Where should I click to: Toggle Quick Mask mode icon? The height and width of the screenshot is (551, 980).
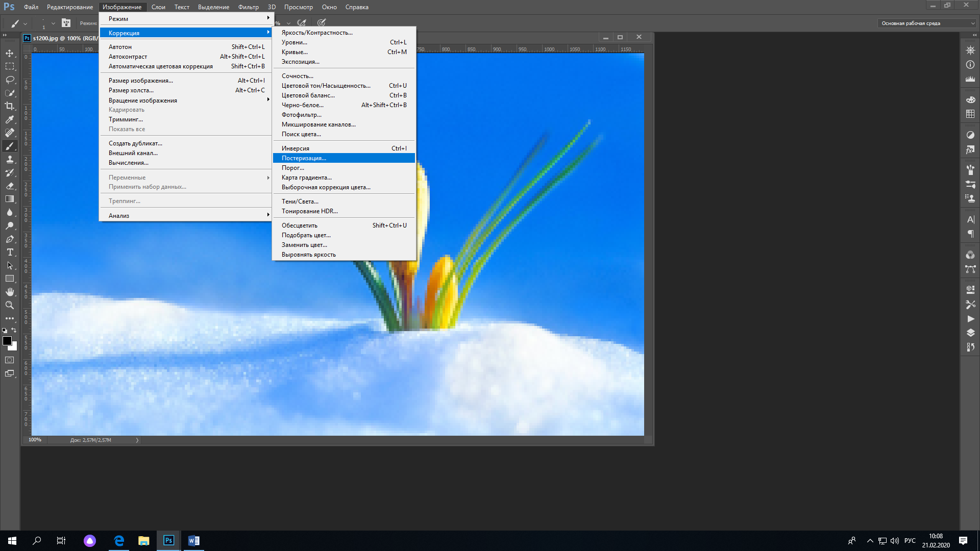10,360
